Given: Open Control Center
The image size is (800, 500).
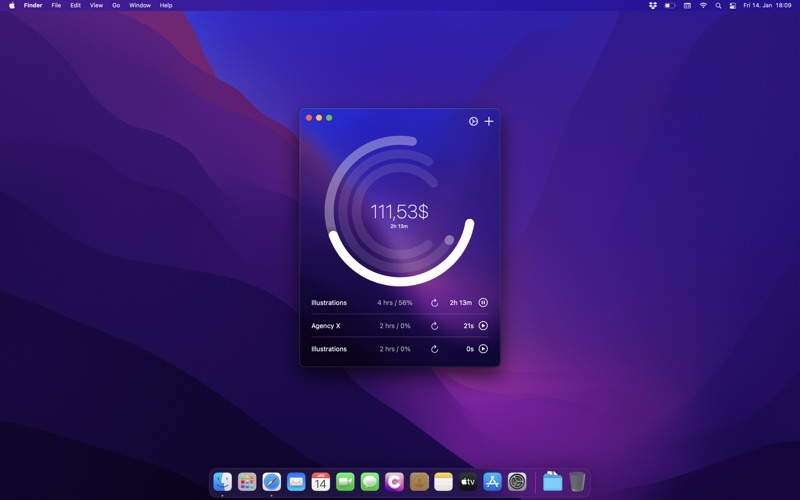Looking at the screenshot, I should (x=733, y=5).
